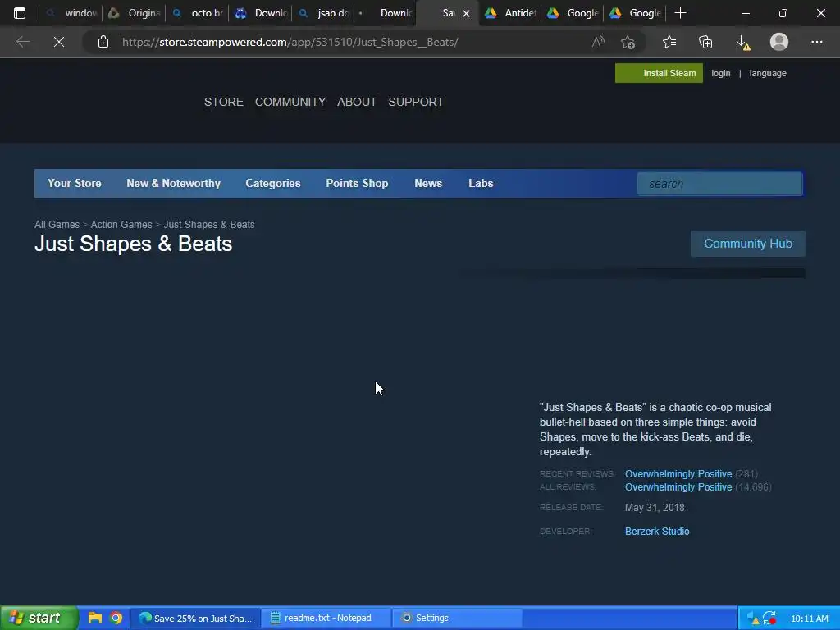The height and width of the screenshot is (630, 840).
Task: Switch to the first 'Downlo' tab
Action: (260, 13)
